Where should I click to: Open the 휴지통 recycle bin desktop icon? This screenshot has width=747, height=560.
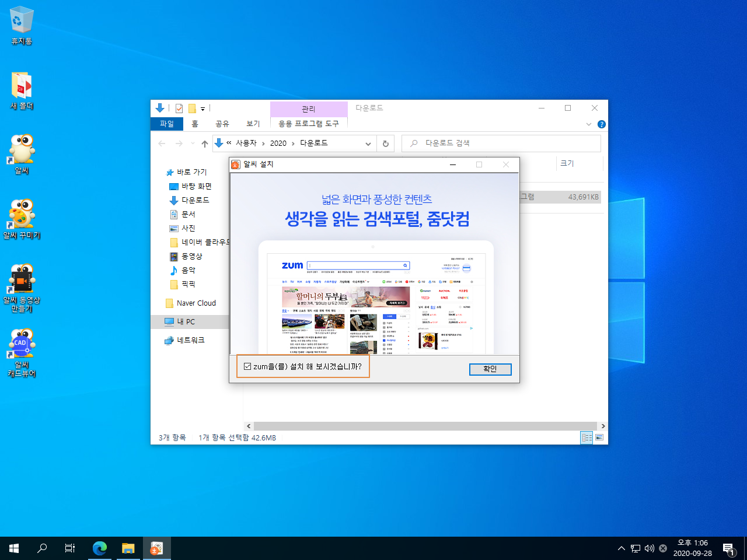(22, 26)
